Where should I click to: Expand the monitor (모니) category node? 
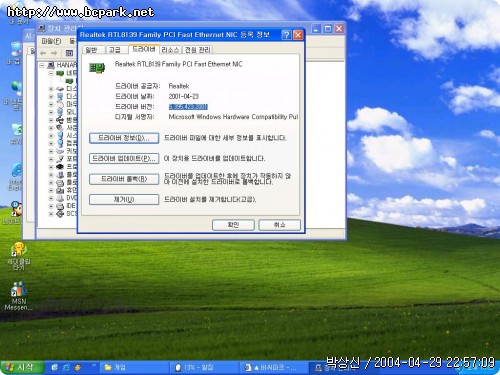pyautogui.click(x=51, y=112)
